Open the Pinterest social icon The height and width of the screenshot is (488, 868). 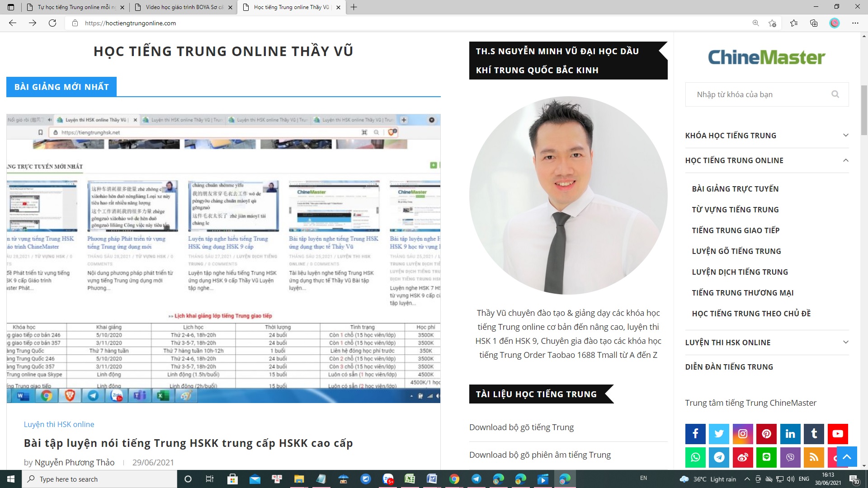click(766, 434)
